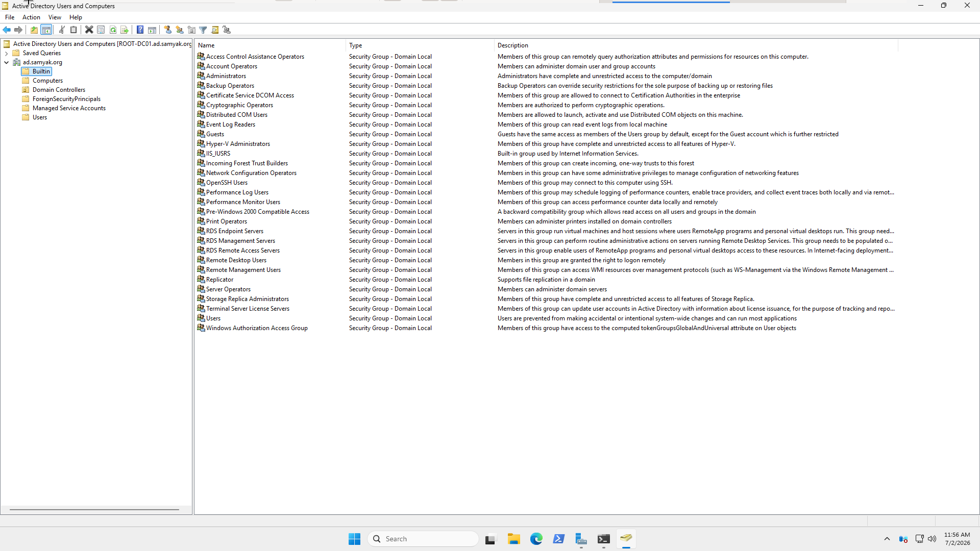This screenshot has width=980, height=551.
Task: Open Properties via toolbar icon
Action: (101, 30)
